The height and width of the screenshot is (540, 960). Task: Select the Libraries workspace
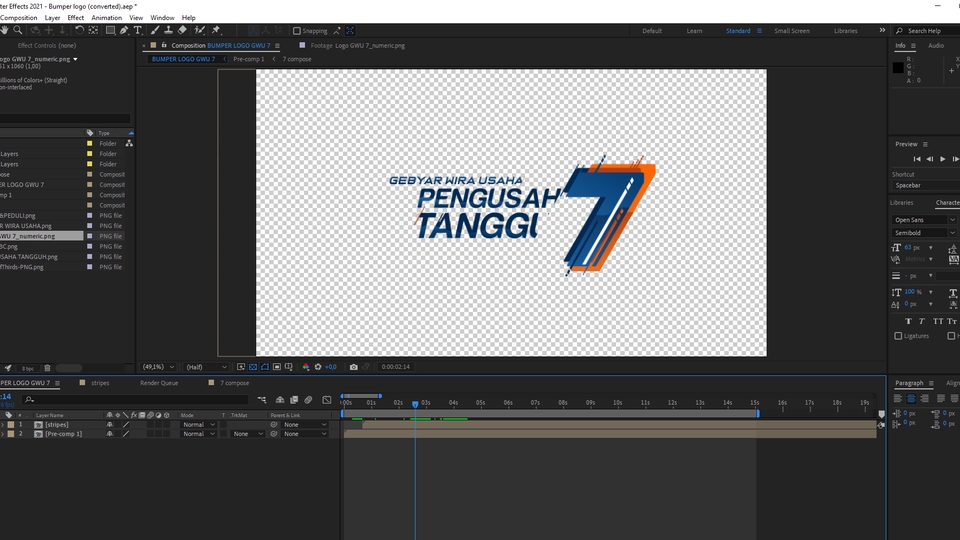click(846, 31)
